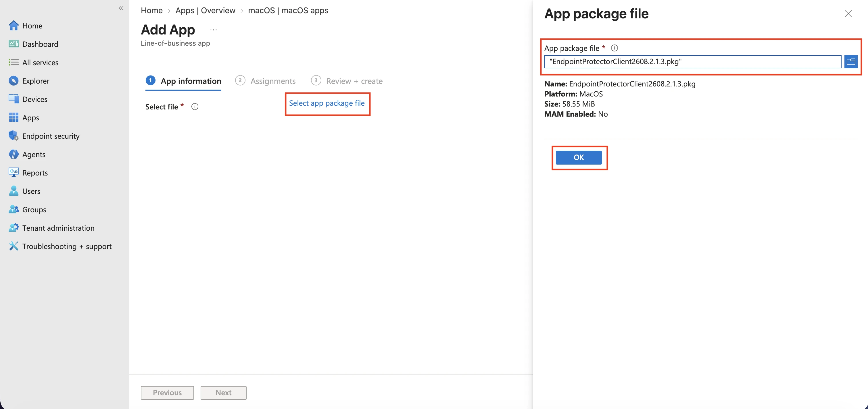Open Reports section
The width and height of the screenshot is (868, 409).
[28, 173]
